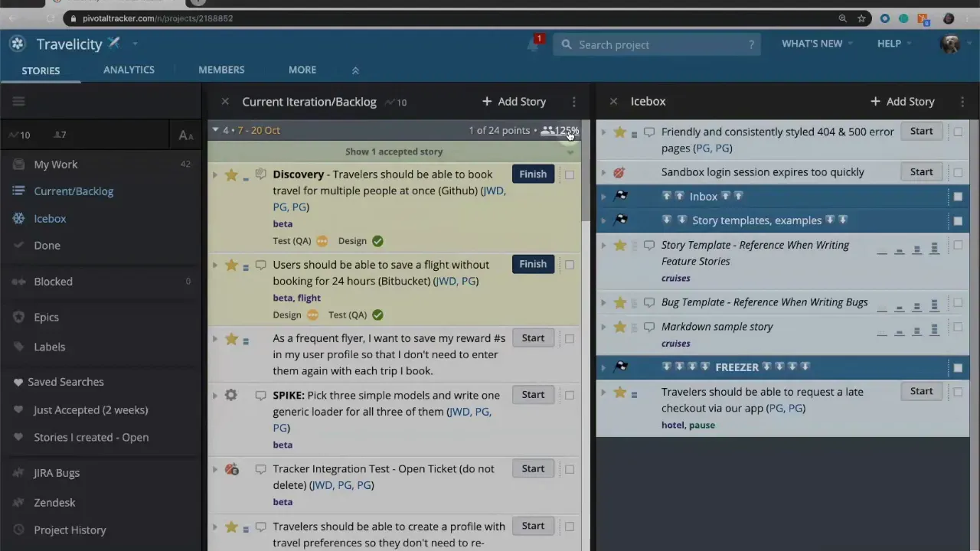This screenshot has width=980, height=551.
Task: Click the bug icon on Sandbox login story
Action: (x=619, y=172)
